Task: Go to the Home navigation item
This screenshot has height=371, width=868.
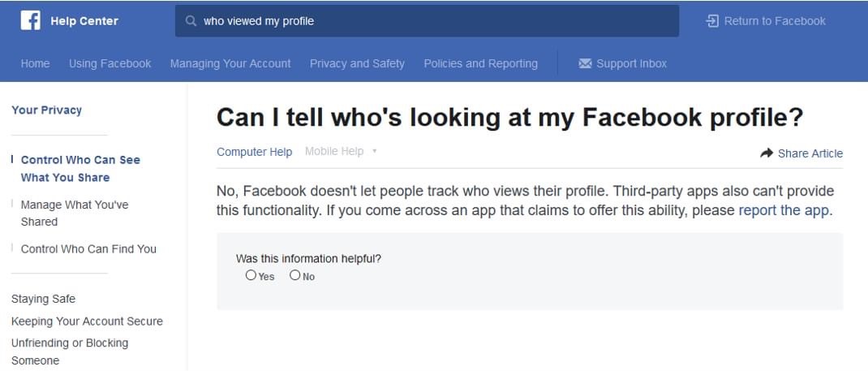Action: (x=35, y=63)
